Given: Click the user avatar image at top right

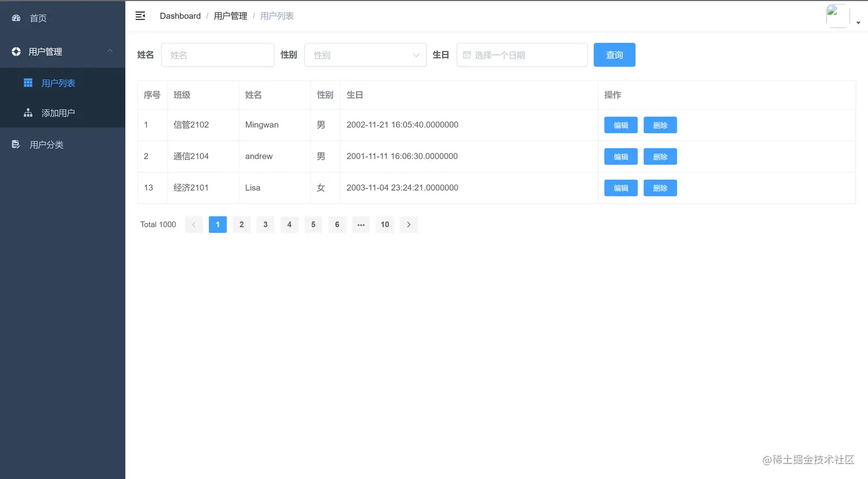Looking at the screenshot, I should (838, 16).
